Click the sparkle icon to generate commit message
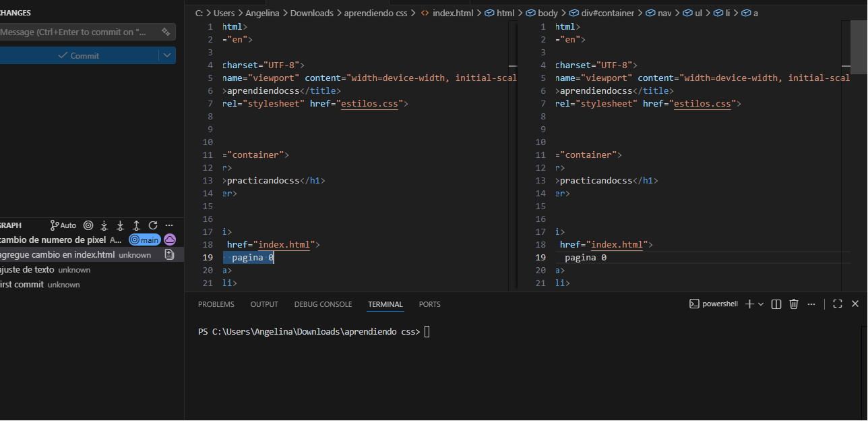 (166, 32)
